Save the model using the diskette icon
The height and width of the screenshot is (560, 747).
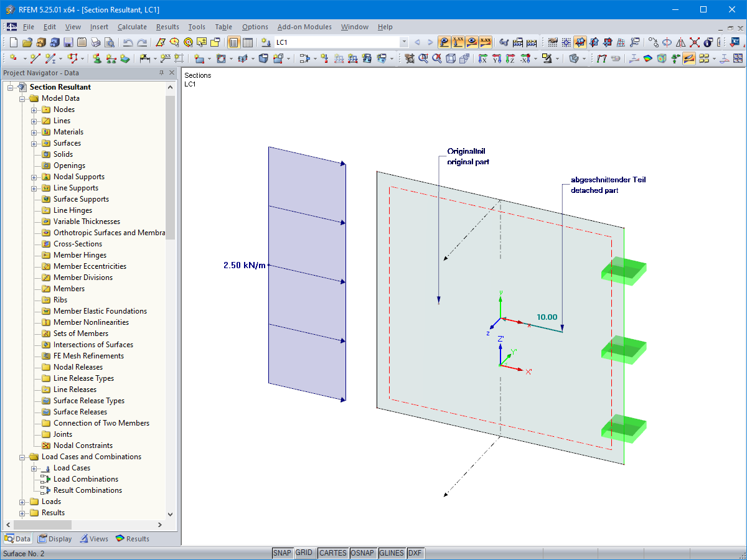tap(68, 42)
